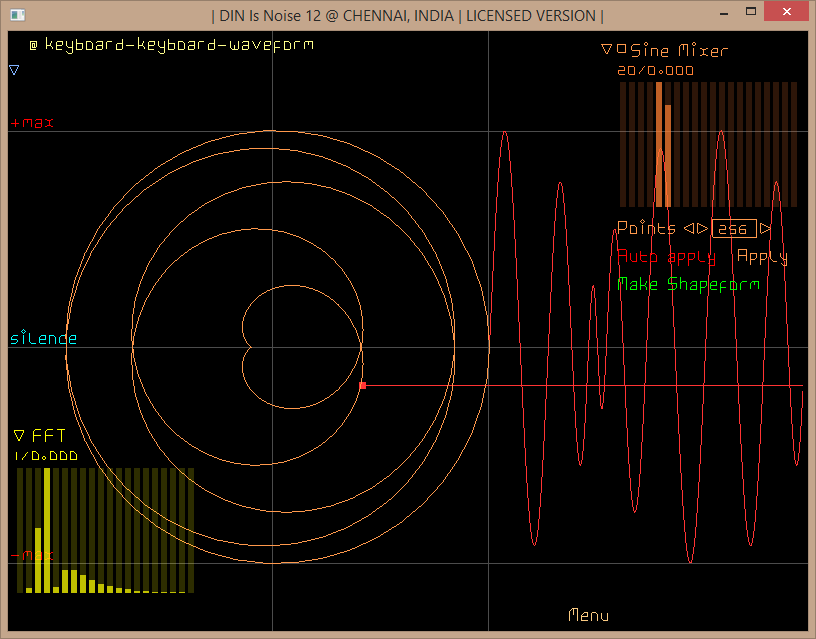Select the red vertex on the waveform
The height and width of the screenshot is (639, 816).
click(x=362, y=385)
